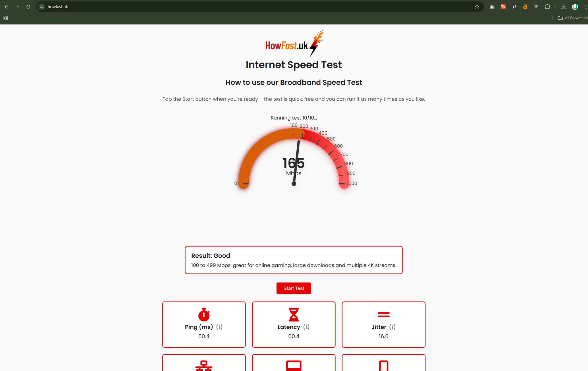The image size is (588, 371).
Task: Click the network diagram icon card
Action: point(204,363)
